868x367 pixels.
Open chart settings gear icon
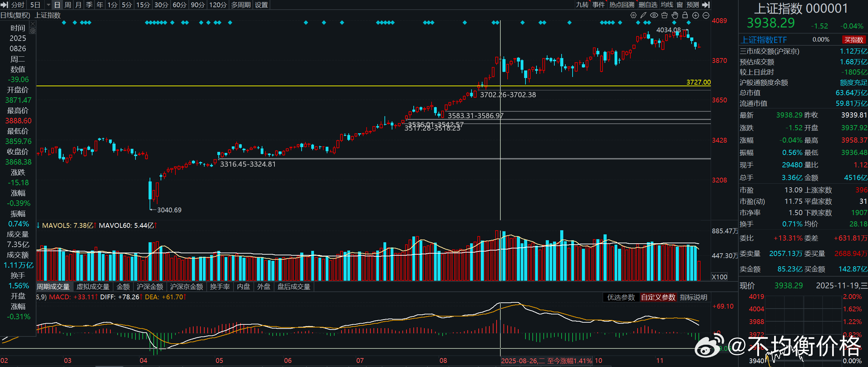click(633, 15)
